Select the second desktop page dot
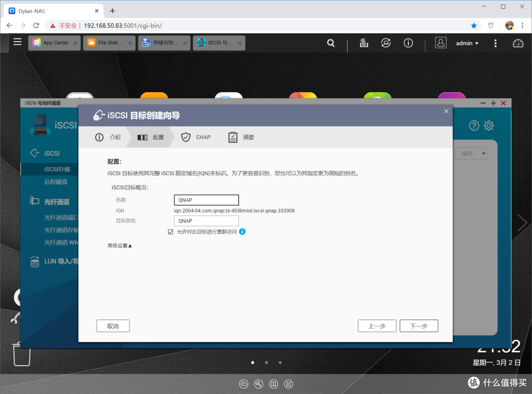This screenshot has width=532, height=394. (x=266, y=362)
